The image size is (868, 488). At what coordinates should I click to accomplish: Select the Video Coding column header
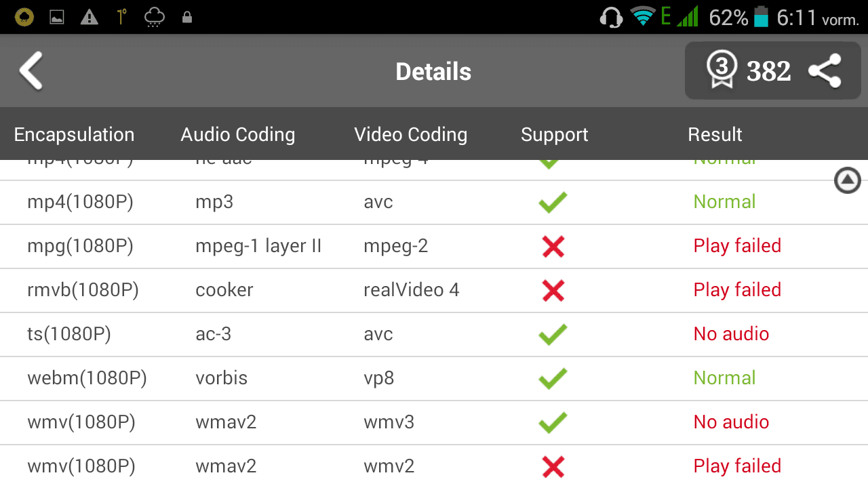(411, 134)
